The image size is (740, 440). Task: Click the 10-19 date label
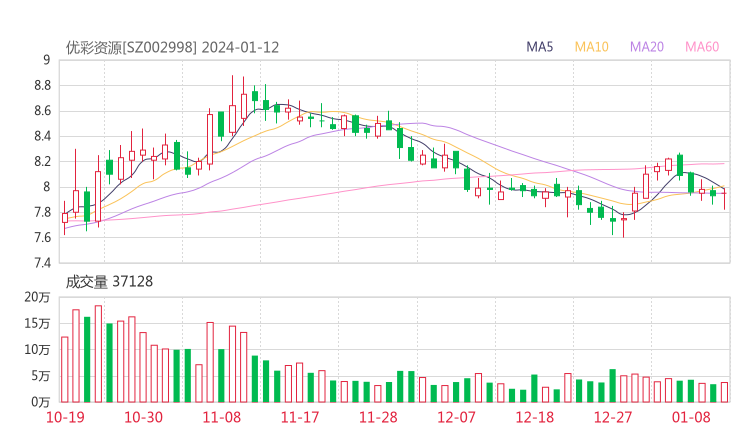pos(65,417)
